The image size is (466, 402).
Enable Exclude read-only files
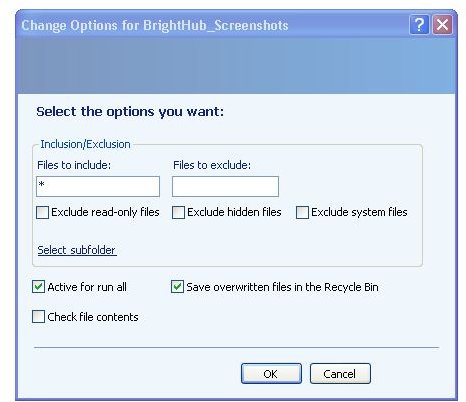(x=42, y=212)
